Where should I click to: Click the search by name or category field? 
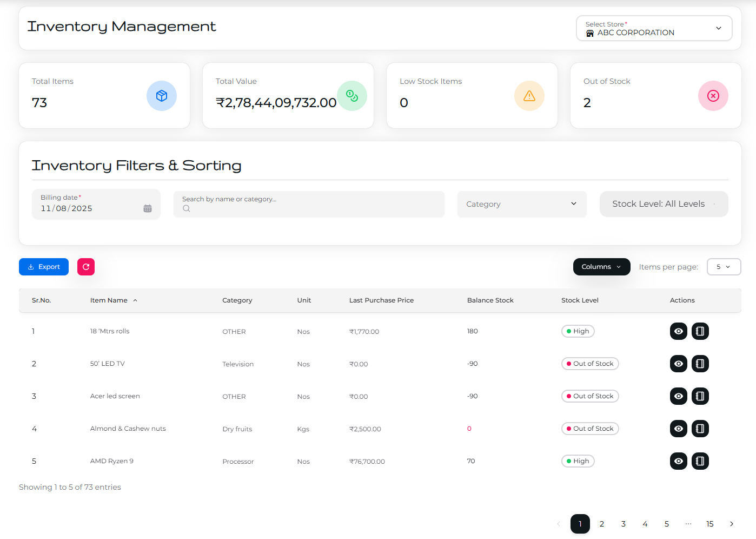(x=309, y=205)
